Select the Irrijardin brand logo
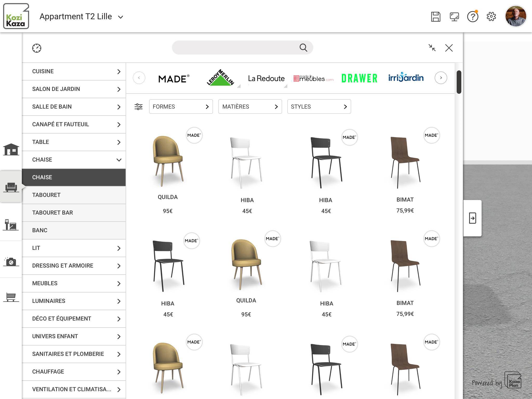The height and width of the screenshot is (399, 532). click(406, 77)
